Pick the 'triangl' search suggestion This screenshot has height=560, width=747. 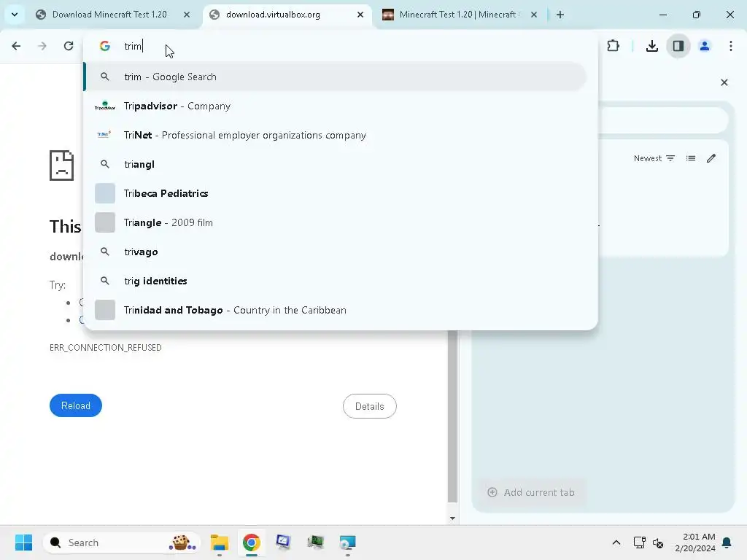[x=335, y=164]
